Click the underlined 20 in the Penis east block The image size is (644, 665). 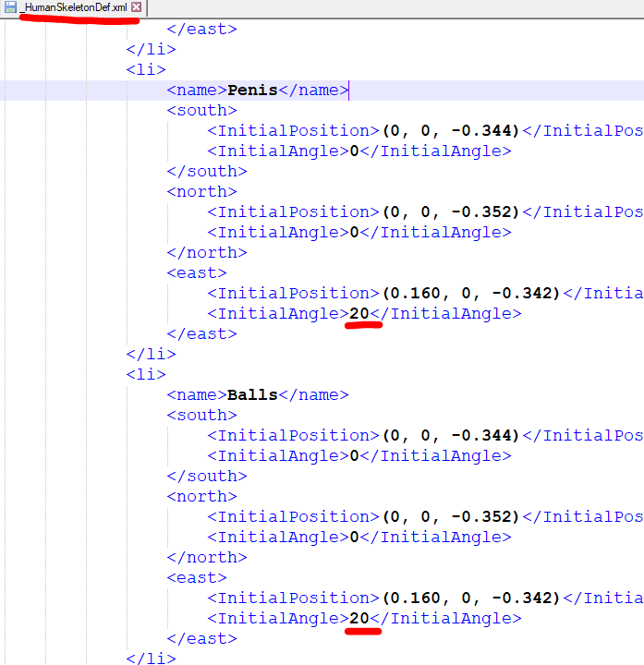pyautogui.click(x=359, y=314)
